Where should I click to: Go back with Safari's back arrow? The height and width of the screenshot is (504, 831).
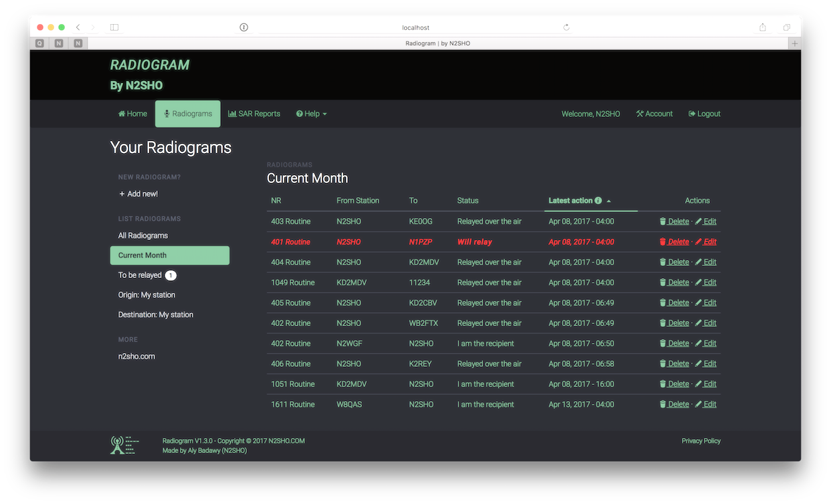[78, 27]
